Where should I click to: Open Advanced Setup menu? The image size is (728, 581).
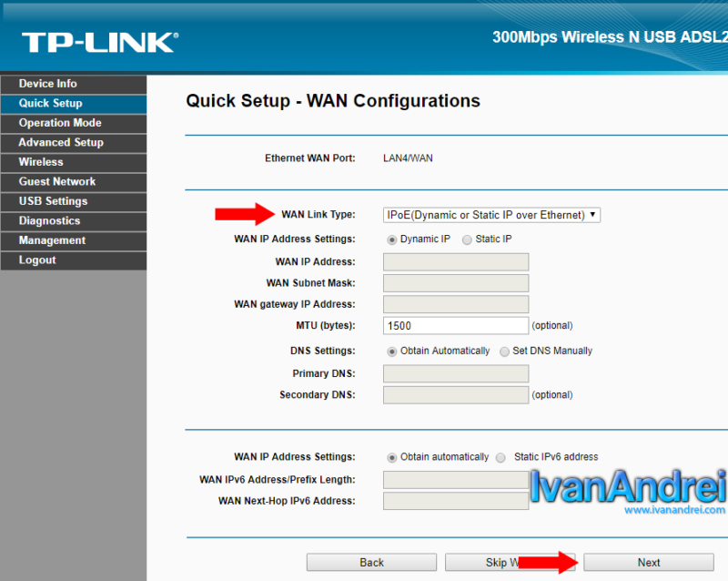(61, 143)
